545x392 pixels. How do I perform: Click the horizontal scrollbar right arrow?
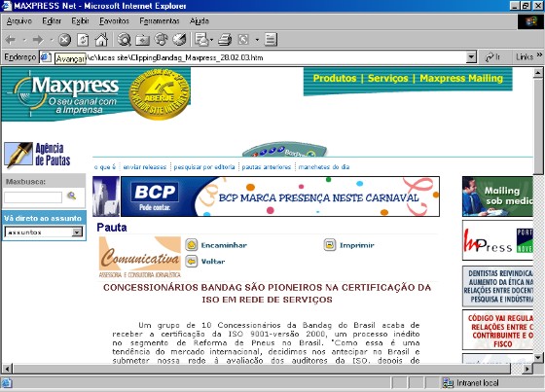[x=527, y=369]
